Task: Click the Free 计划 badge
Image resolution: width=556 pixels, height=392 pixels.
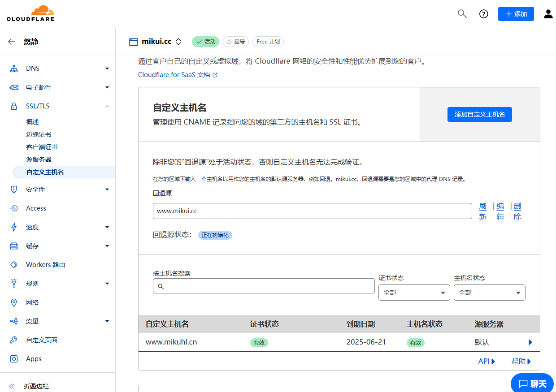Action: coord(268,42)
